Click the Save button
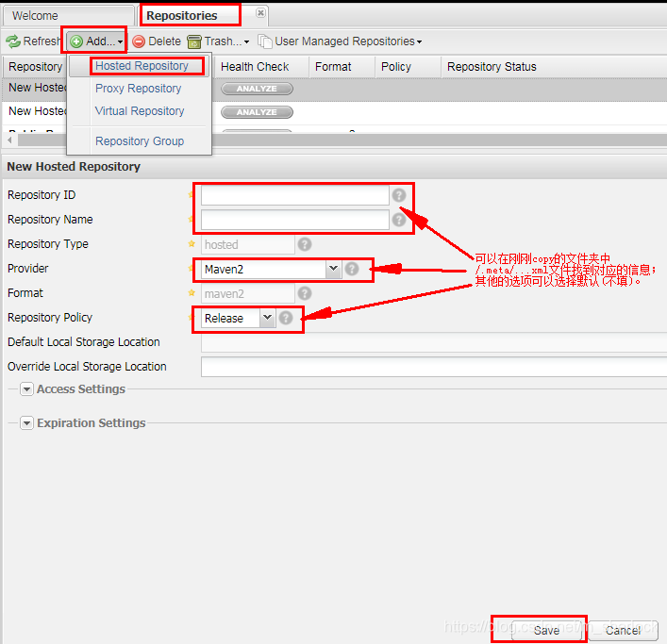The width and height of the screenshot is (667, 644). click(546, 631)
